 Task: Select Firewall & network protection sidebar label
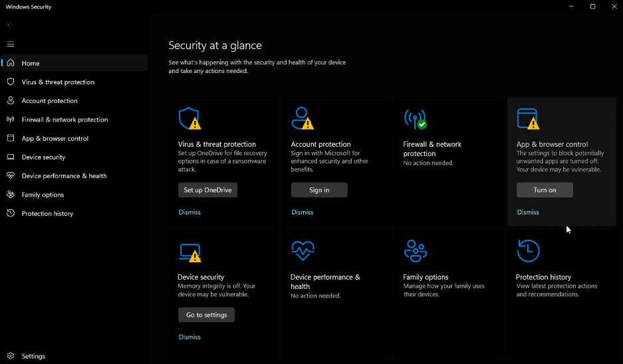64,120
